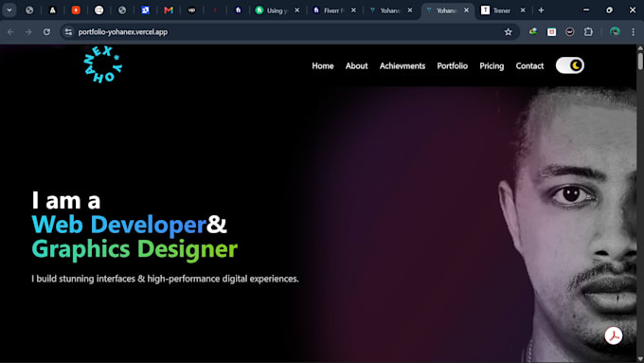The image size is (644, 363).
Task: Open the Portfolio nav link
Action: click(452, 65)
